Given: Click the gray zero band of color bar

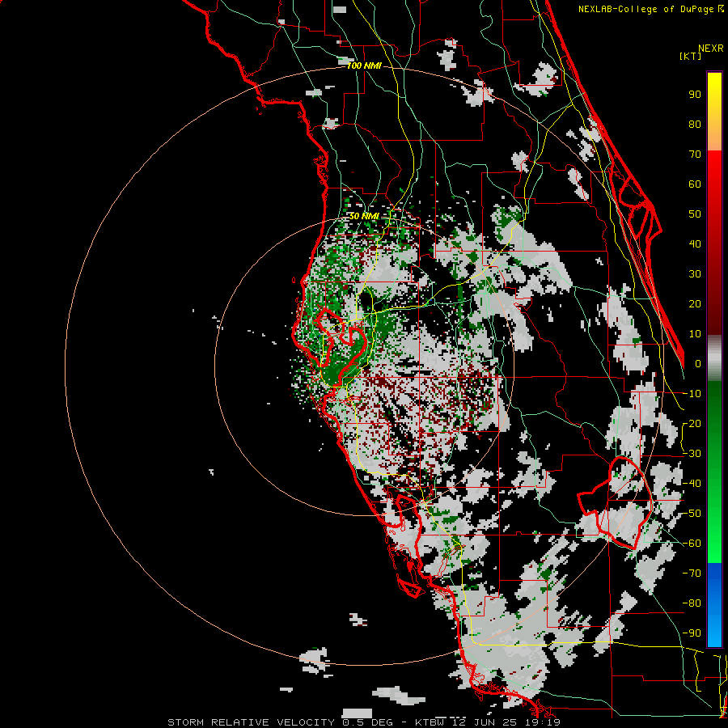Looking at the screenshot, I should coord(714,358).
